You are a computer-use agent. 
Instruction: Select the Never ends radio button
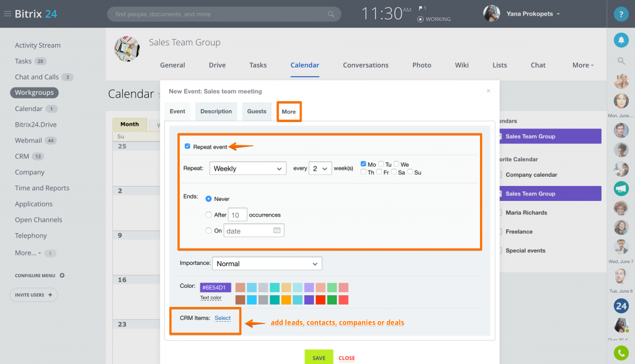tap(208, 199)
